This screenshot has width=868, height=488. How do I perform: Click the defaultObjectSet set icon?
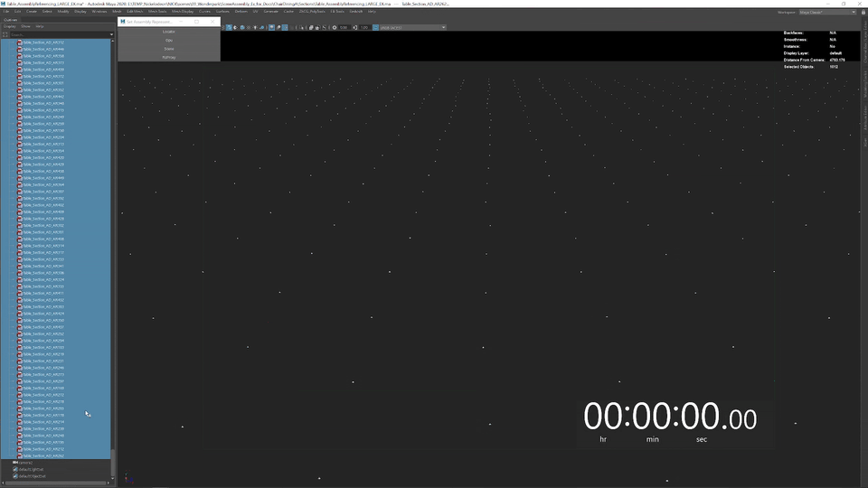pos(15,476)
